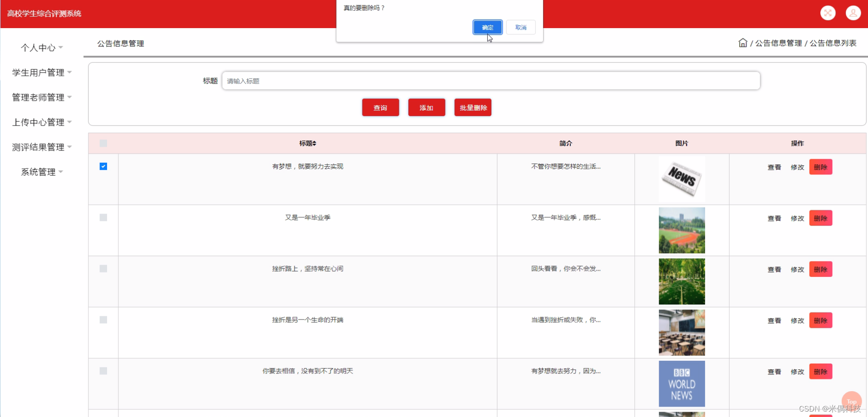
Task: View the row 你要去相信，没有到不了的明天 with 查看
Action: coord(774,372)
